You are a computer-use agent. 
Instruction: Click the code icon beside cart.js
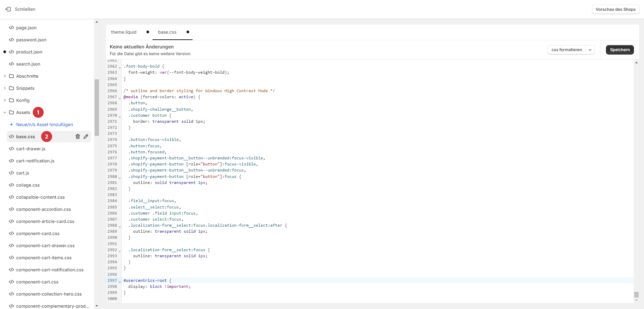11,173
